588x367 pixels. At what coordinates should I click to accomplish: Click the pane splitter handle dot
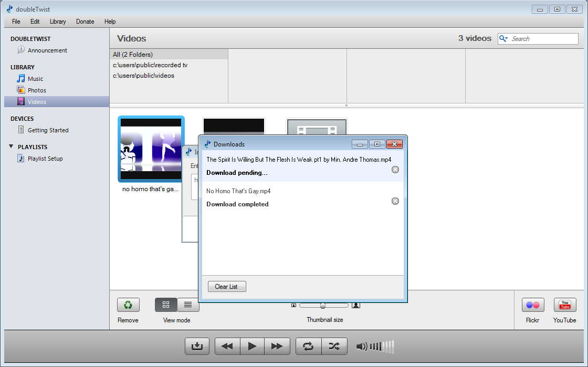[x=346, y=106]
